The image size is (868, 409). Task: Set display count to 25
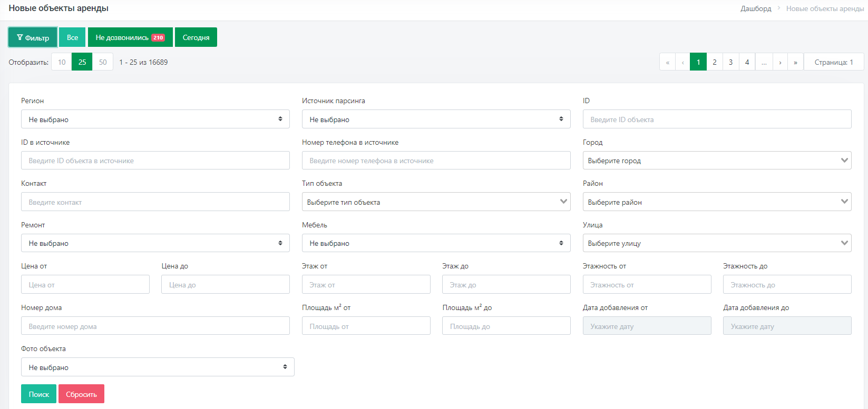pos(82,62)
